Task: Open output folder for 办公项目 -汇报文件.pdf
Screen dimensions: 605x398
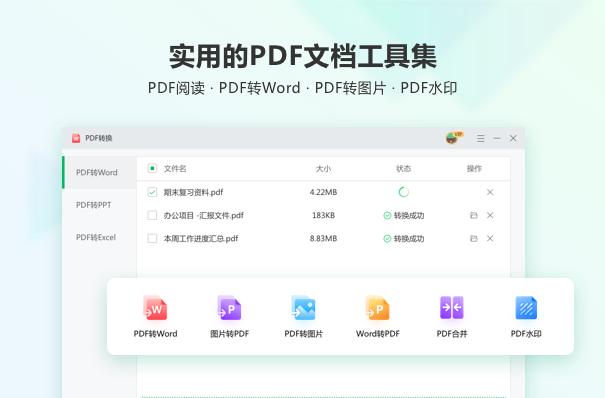Action: (474, 215)
